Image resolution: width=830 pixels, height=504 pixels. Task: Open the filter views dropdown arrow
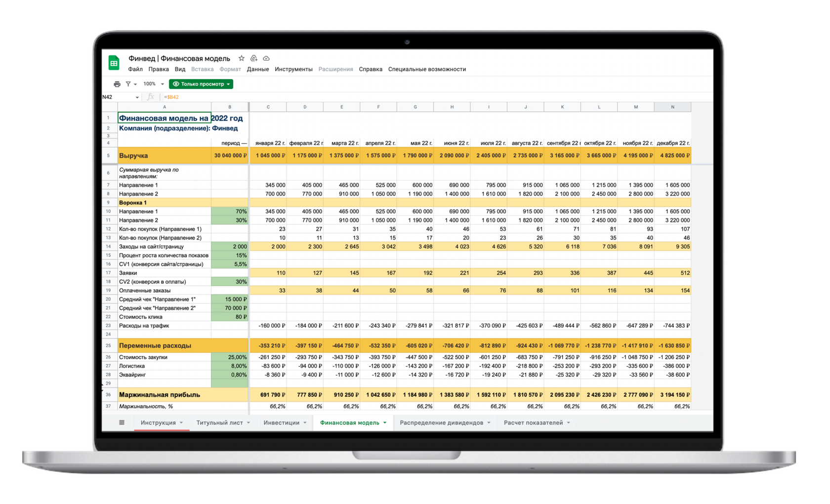click(135, 84)
